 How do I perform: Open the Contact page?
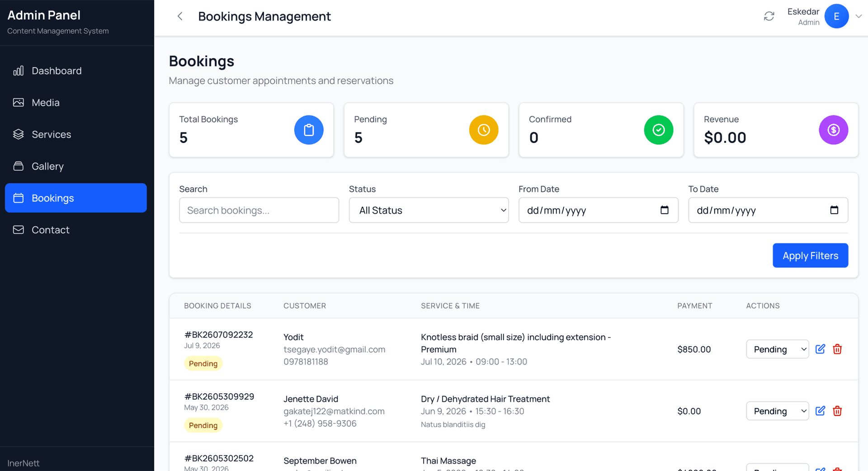[76, 230]
